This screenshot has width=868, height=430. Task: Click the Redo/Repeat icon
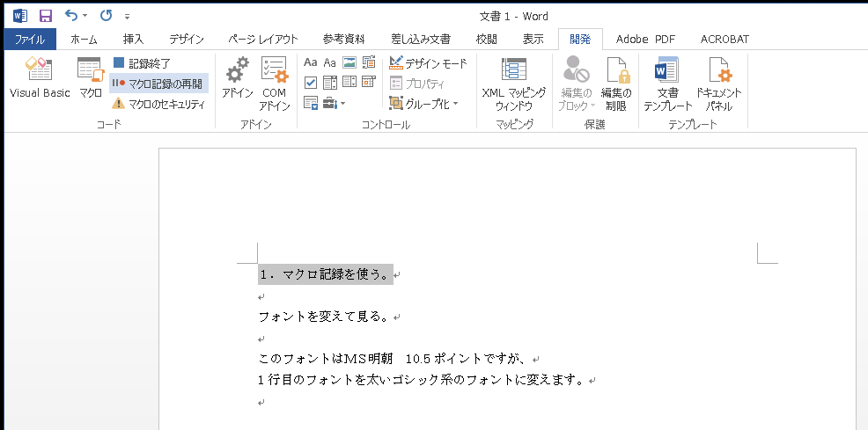[x=106, y=16]
